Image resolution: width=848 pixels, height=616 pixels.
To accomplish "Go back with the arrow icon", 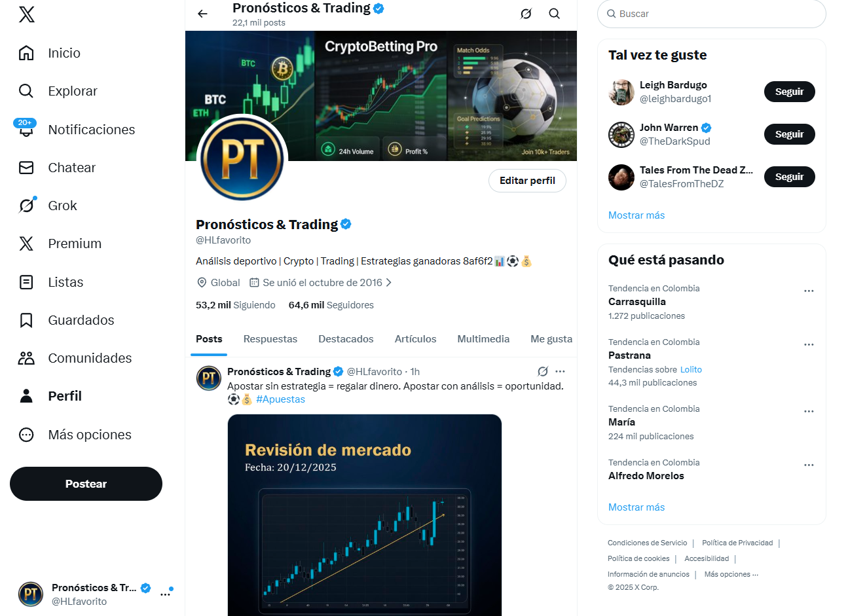I will 202,14.
